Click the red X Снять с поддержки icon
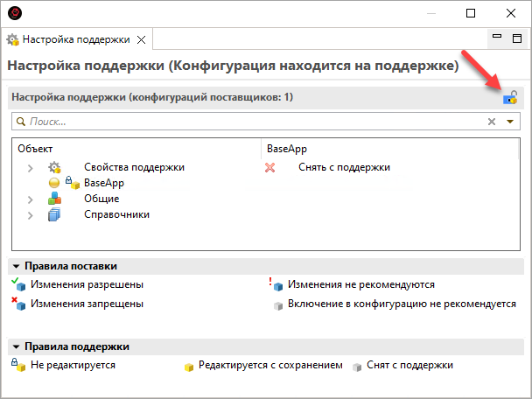This screenshot has height=399, width=532. [270, 167]
